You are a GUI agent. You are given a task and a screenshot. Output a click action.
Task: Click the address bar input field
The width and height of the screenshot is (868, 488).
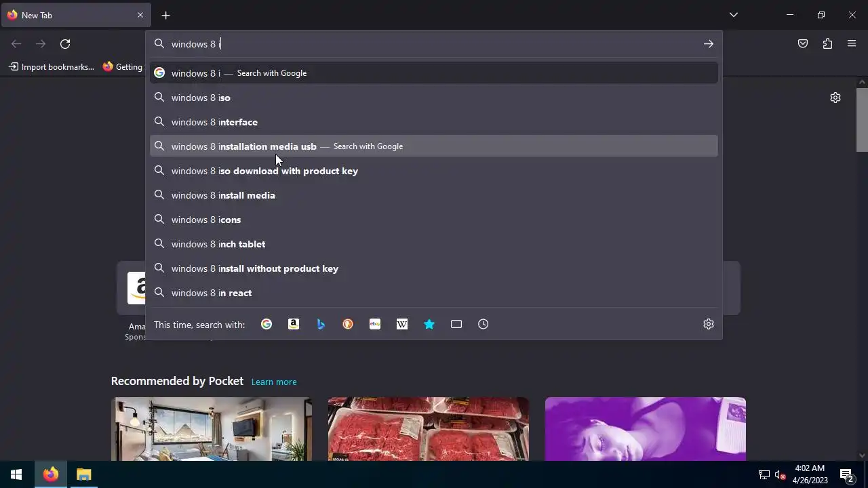coord(434,44)
